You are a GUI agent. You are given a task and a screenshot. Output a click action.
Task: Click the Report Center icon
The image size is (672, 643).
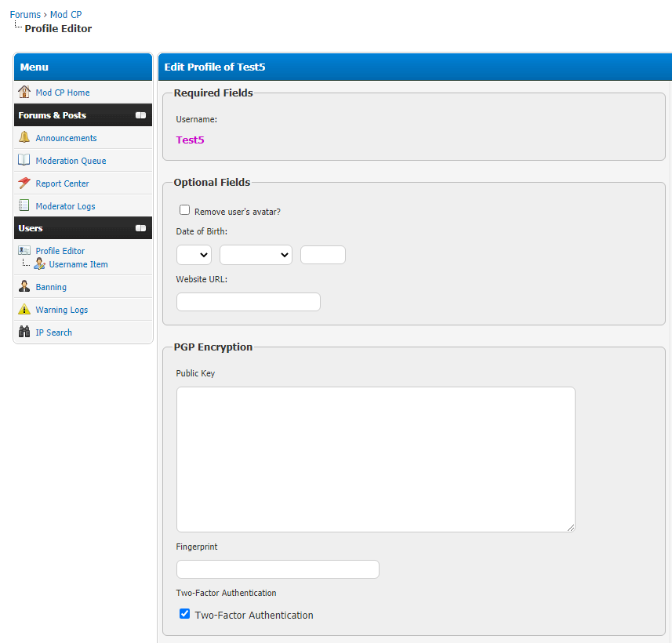pyautogui.click(x=24, y=183)
